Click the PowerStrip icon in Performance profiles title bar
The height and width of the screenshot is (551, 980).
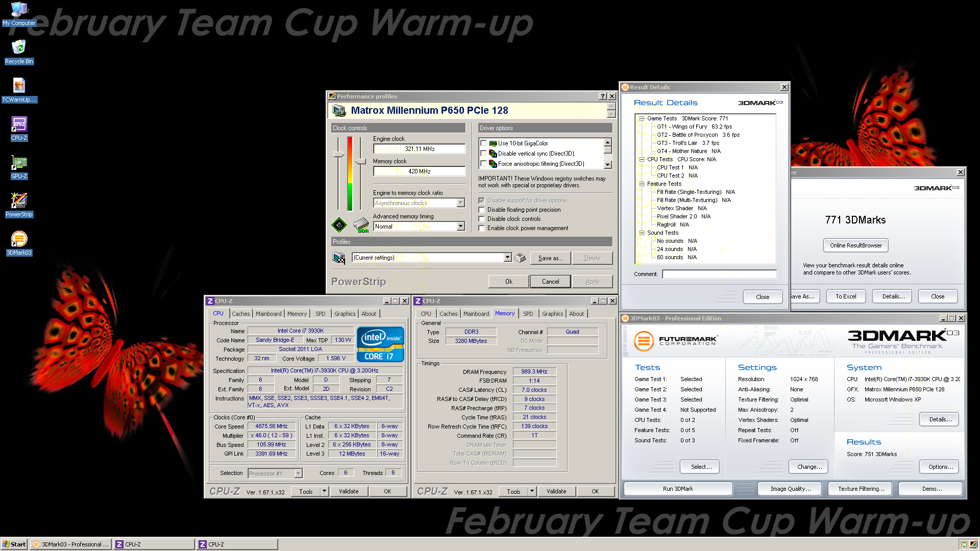tap(332, 96)
